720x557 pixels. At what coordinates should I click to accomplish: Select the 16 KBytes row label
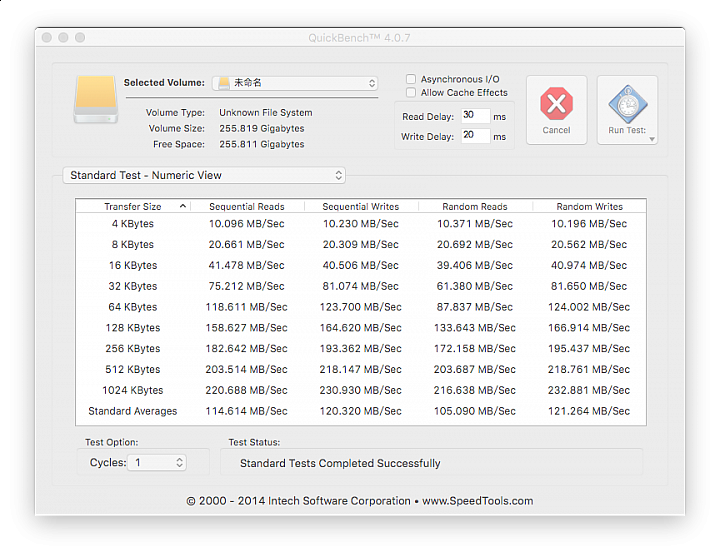click(x=133, y=265)
